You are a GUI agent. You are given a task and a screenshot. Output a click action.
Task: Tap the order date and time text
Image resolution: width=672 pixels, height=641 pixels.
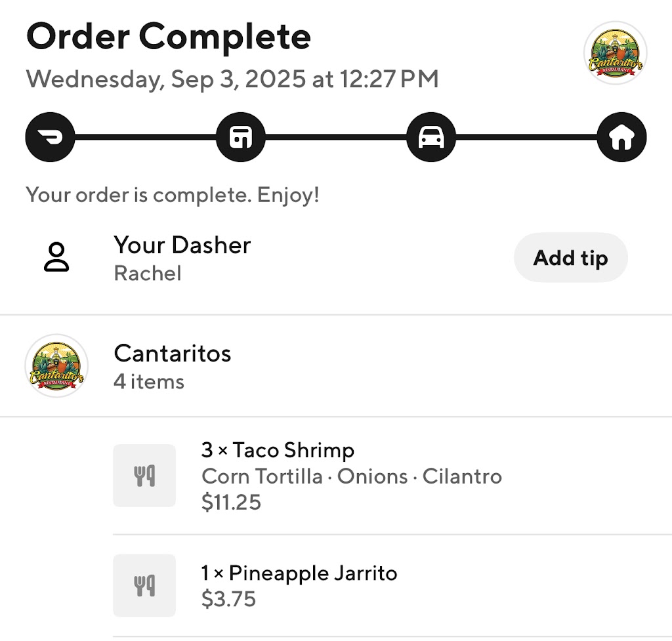[232, 79]
